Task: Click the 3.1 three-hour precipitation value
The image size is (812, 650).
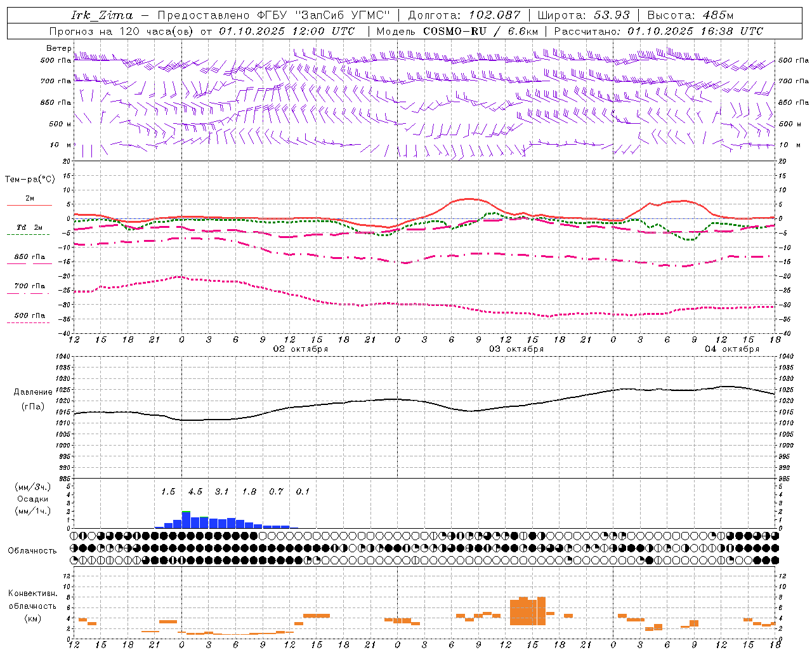Action: (x=222, y=492)
